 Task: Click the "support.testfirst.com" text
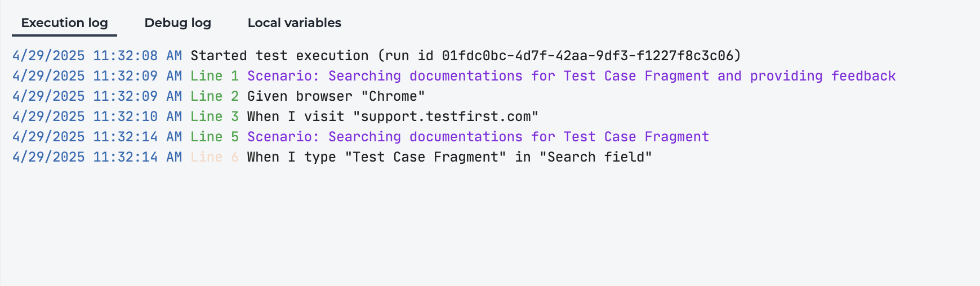tap(446, 117)
